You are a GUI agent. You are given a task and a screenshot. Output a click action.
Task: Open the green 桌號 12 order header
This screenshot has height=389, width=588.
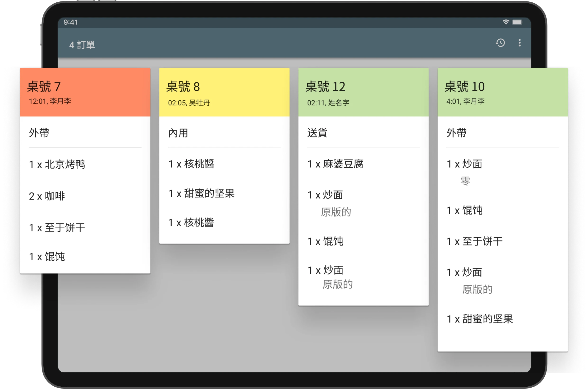tap(363, 92)
